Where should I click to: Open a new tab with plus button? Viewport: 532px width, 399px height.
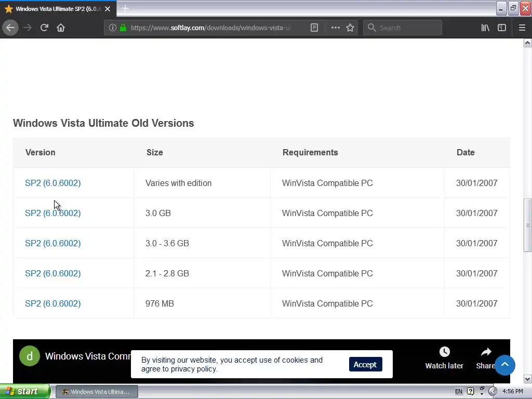click(x=125, y=8)
